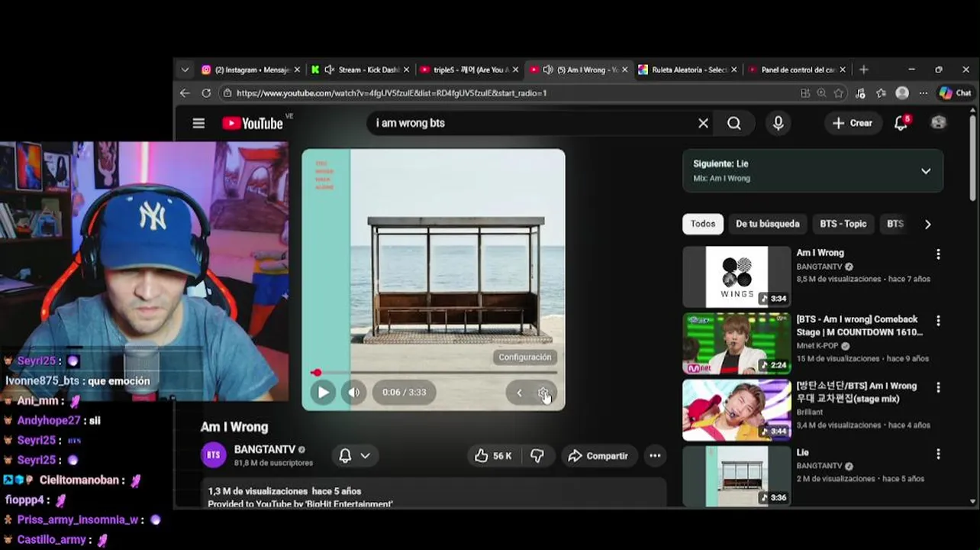Go back with browser back arrow
980x550 pixels.
point(185,93)
